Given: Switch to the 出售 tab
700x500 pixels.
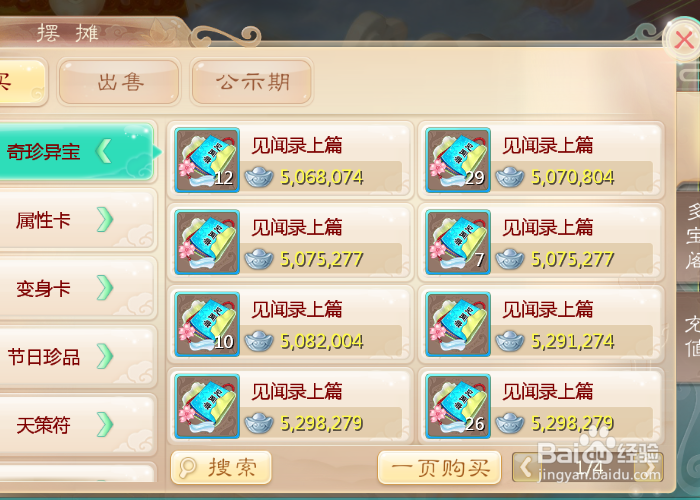Looking at the screenshot, I should 119,82.
